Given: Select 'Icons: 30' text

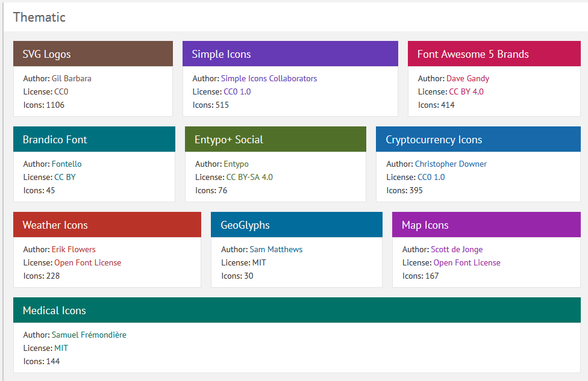Looking at the screenshot, I should point(237,276).
